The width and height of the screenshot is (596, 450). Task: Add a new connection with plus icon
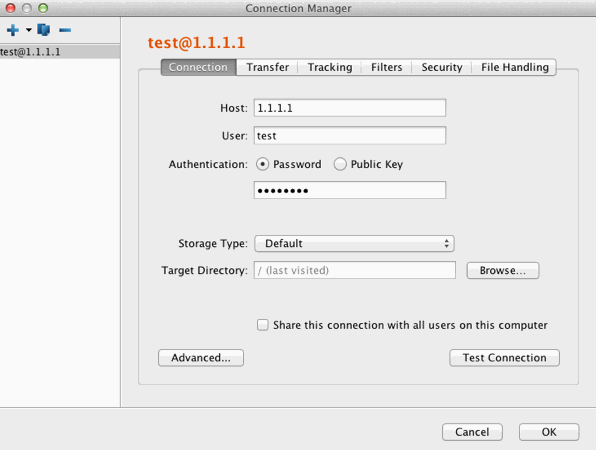(x=13, y=30)
